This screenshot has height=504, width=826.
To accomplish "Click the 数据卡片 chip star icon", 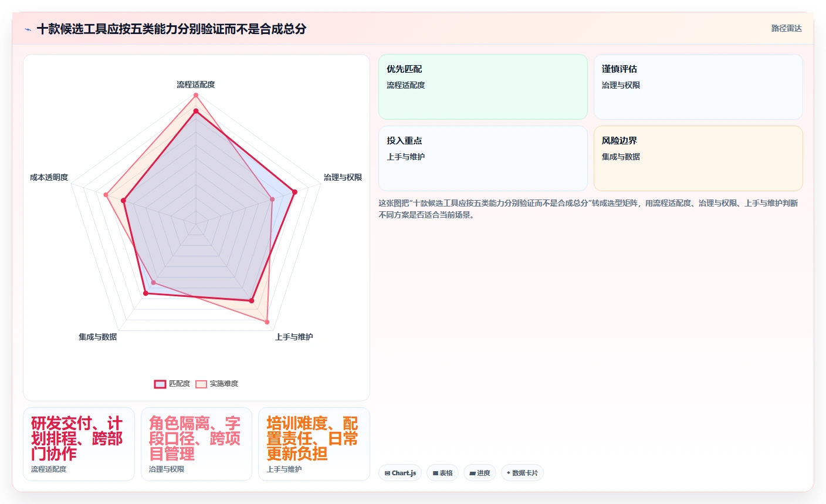I will 509,473.
